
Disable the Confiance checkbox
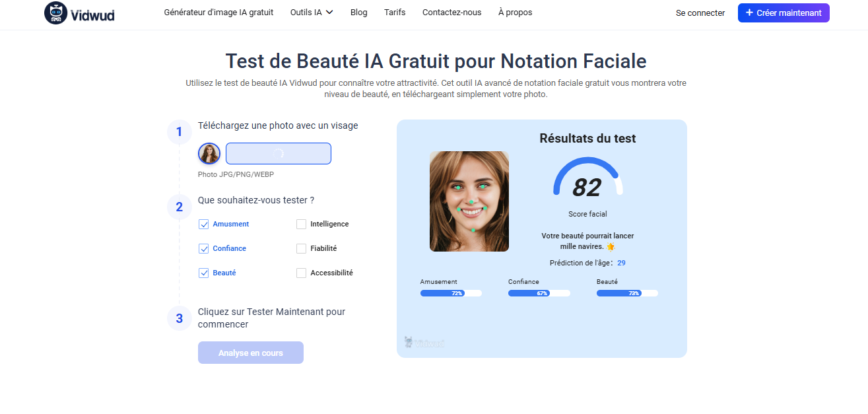[203, 248]
